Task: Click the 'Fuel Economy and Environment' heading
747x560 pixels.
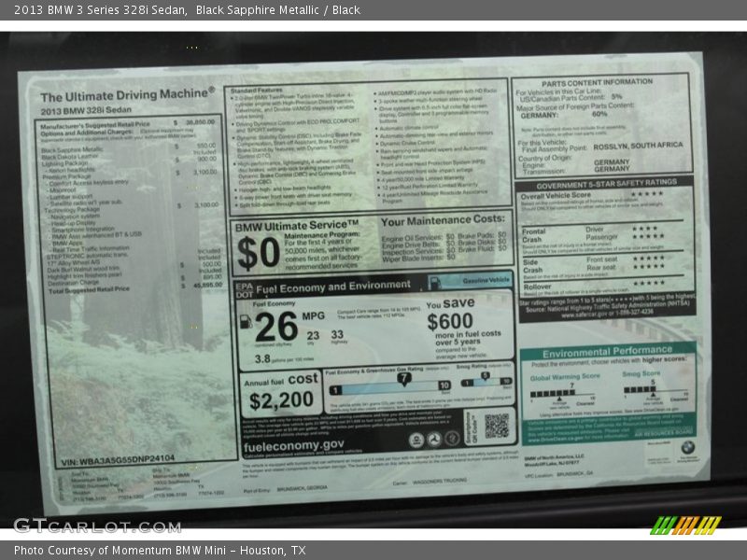Action: pyautogui.click(x=333, y=287)
